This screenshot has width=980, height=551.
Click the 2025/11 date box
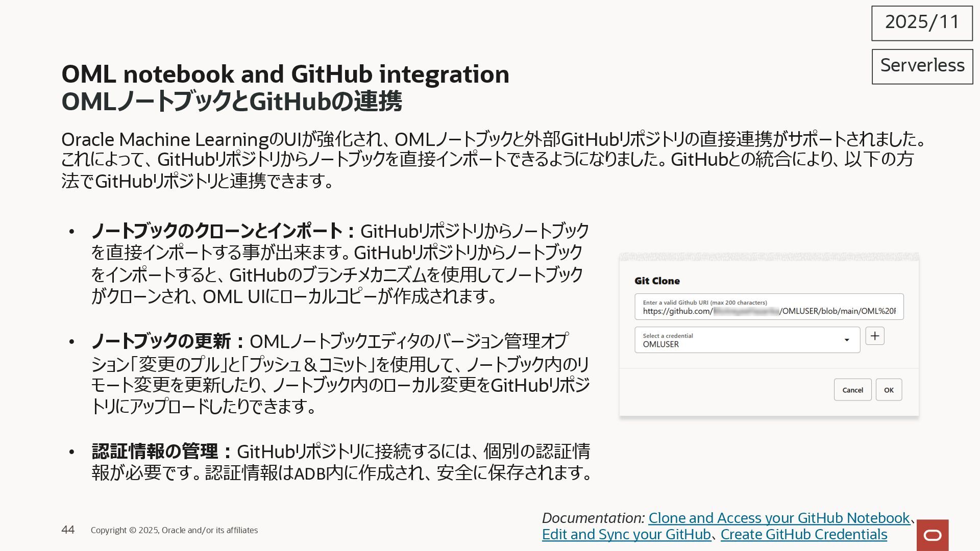coord(922,23)
